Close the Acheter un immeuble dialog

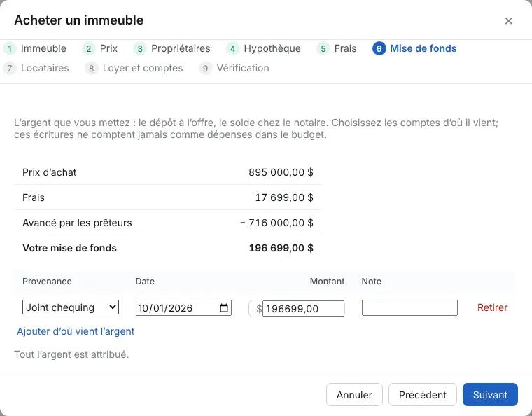click(x=508, y=21)
